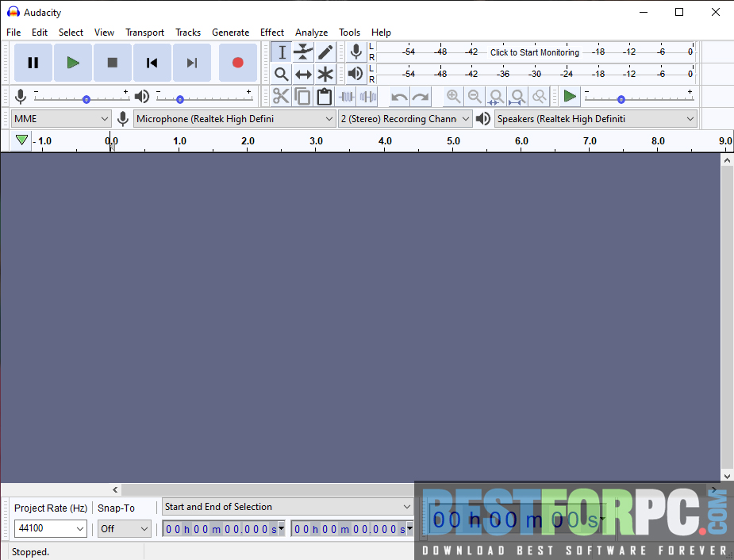The image size is (734, 560).
Task: Open the Generate menu
Action: [x=230, y=33]
